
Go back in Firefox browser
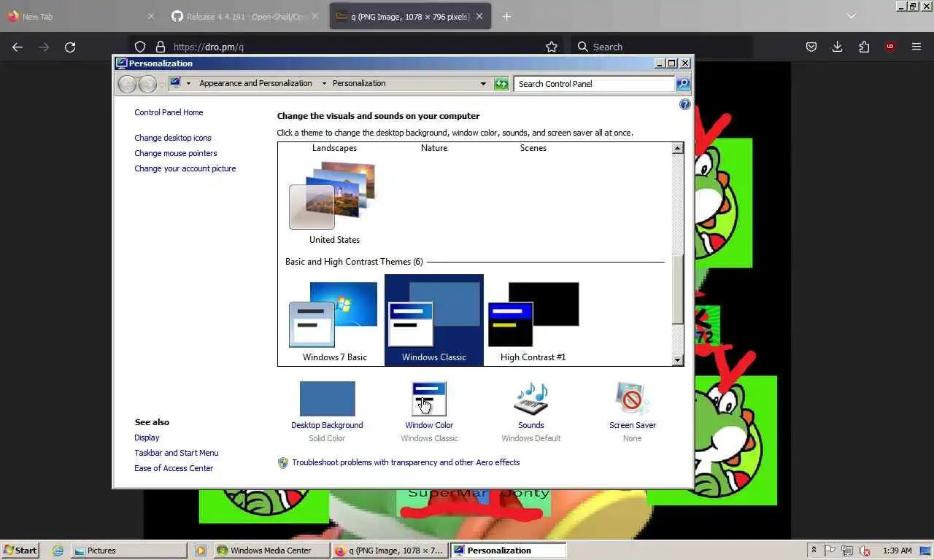[18, 47]
